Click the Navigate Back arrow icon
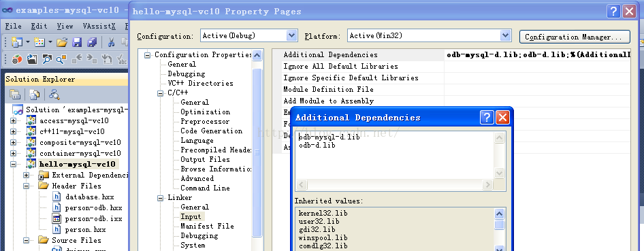This screenshot has height=251, width=644. click(x=77, y=59)
